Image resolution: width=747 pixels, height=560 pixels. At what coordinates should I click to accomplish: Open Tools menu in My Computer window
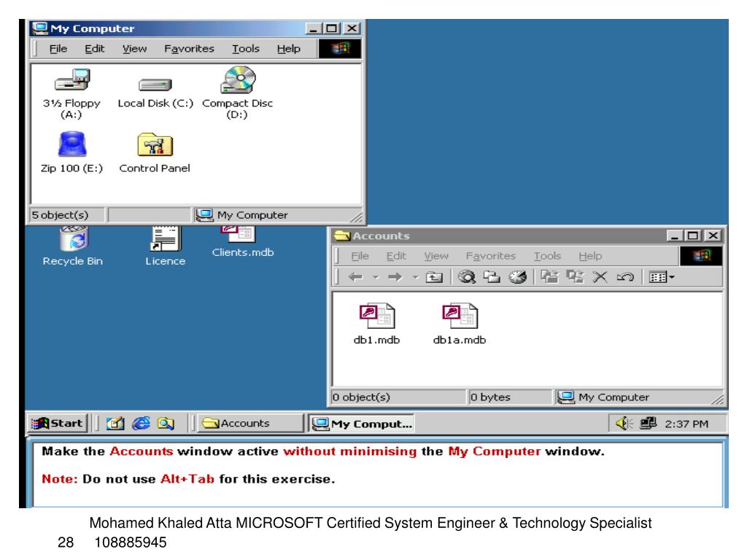click(x=245, y=49)
